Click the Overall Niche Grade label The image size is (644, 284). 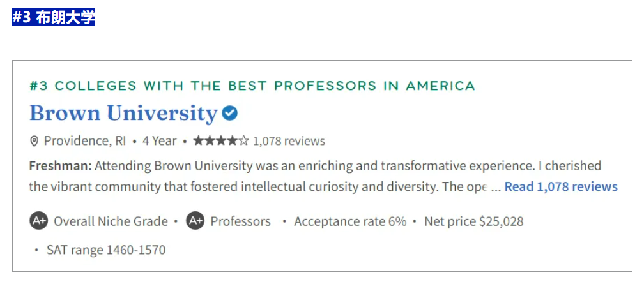111,221
